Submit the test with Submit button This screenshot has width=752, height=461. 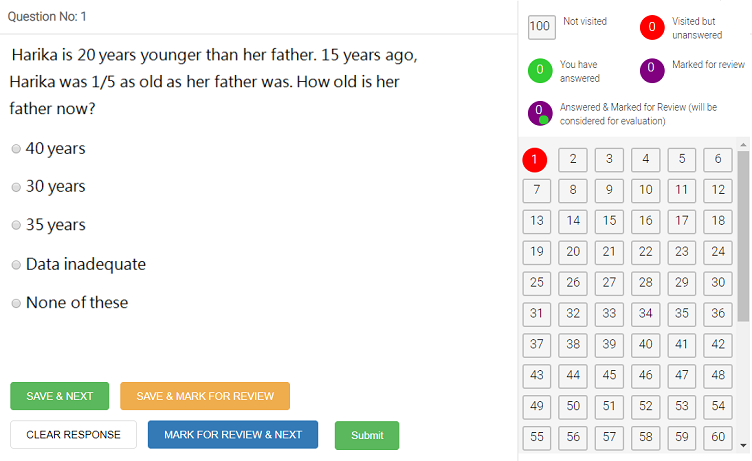[x=367, y=435]
